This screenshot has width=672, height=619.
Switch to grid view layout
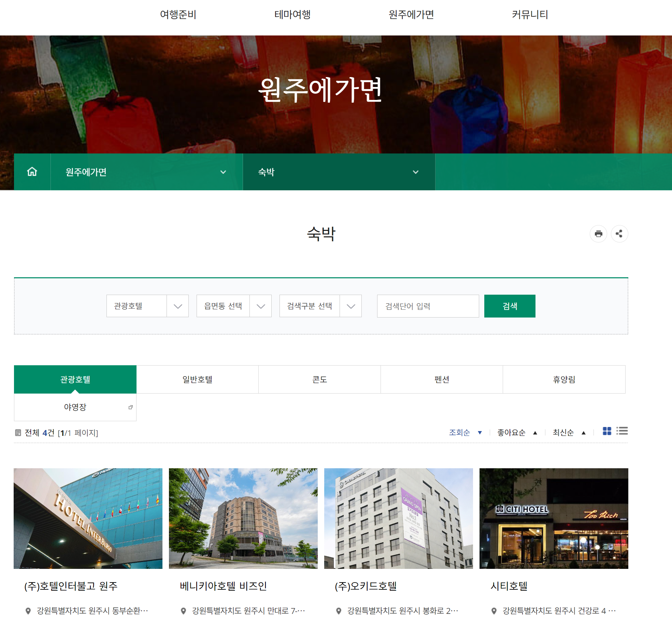tap(607, 431)
